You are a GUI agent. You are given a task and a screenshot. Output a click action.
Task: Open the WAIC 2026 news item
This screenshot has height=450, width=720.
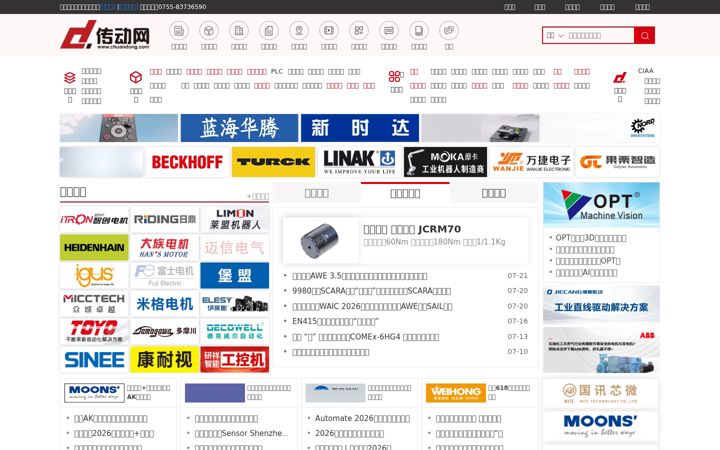(x=372, y=306)
